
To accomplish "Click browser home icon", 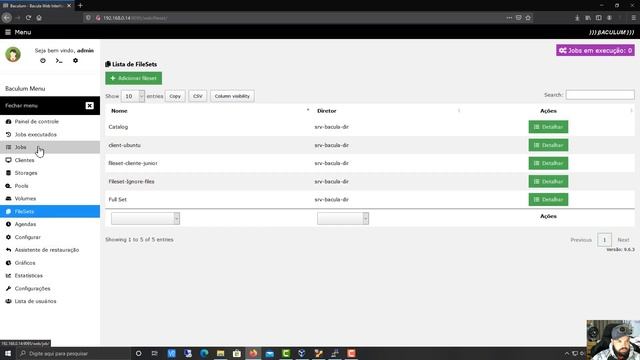I will (x=39, y=18).
